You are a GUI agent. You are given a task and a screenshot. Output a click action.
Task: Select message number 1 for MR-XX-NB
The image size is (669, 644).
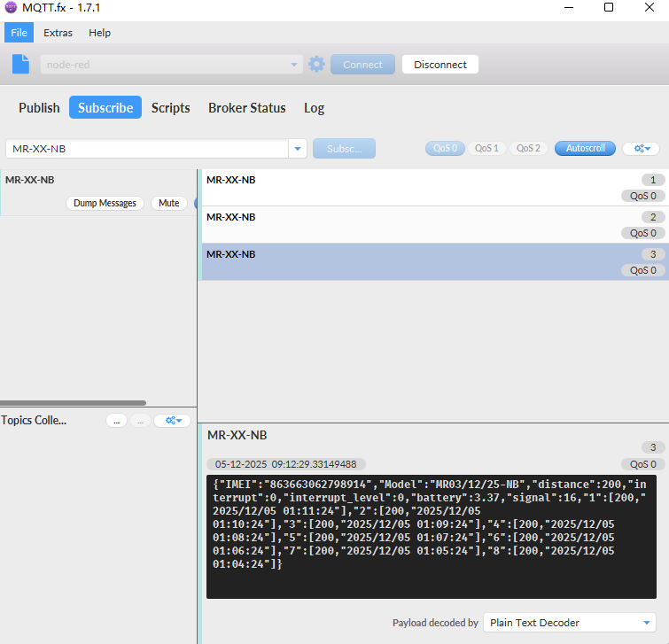[433, 188]
